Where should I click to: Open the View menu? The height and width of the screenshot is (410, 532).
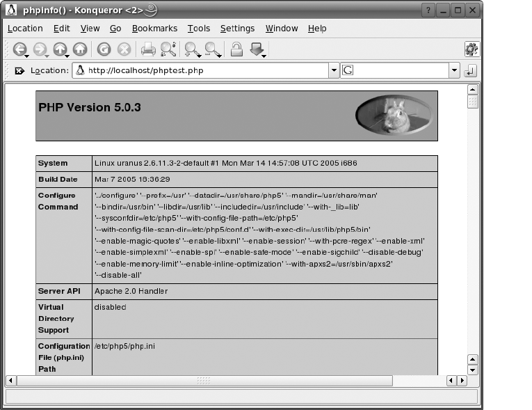tap(90, 29)
